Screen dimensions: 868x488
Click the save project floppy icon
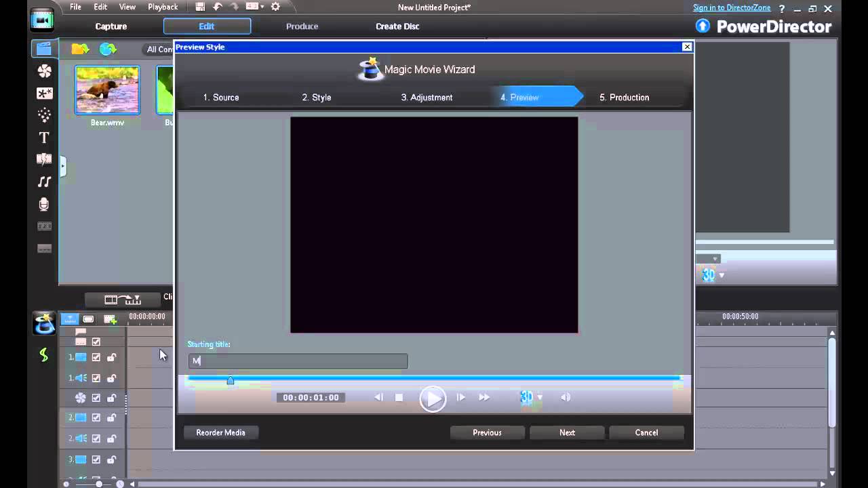point(200,7)
